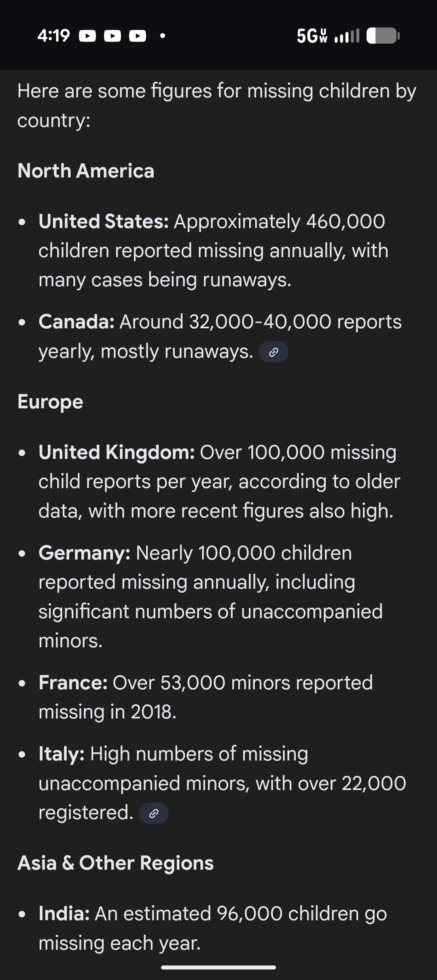Tap the first YouTube notification icon
This screenshot has height=980, width=437.
87,36
